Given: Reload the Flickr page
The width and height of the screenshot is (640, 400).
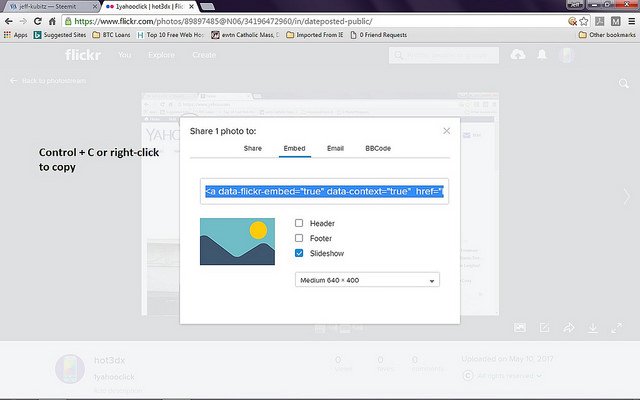Looking at the screenshot, I should [x=38, y=21].
